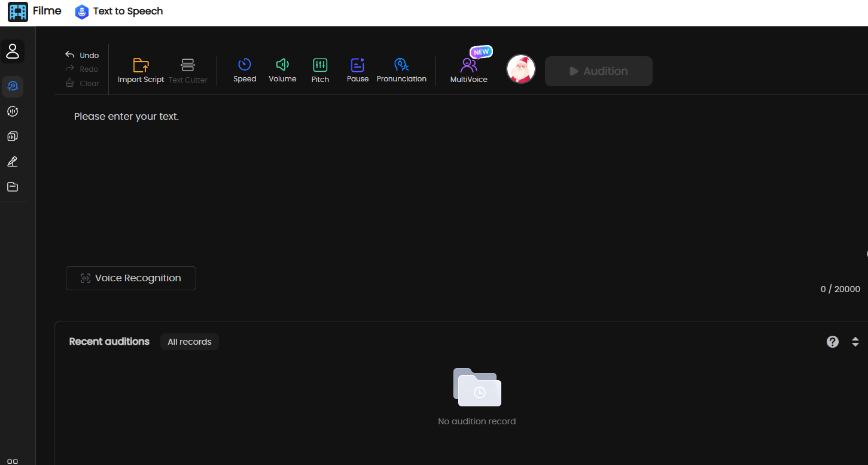Click the grid icon at sidebar bottom
The width and height of the screenshot is (868, 465).
[x=13, y=461]
